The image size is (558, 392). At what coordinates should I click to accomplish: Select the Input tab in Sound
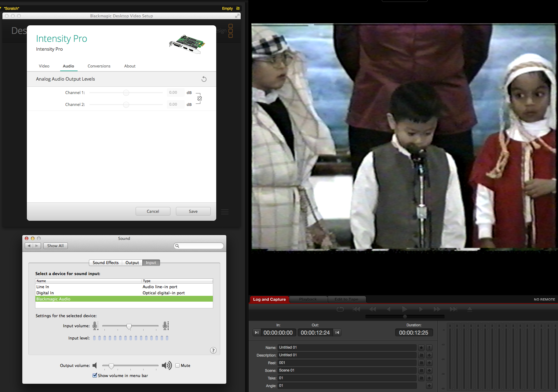[151, 263]
